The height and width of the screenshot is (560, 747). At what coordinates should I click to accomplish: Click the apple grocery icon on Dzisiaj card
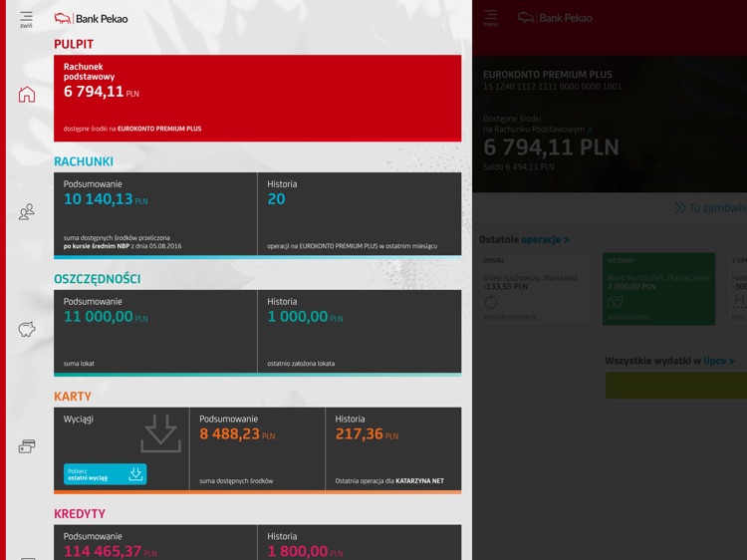pos(491,302)
